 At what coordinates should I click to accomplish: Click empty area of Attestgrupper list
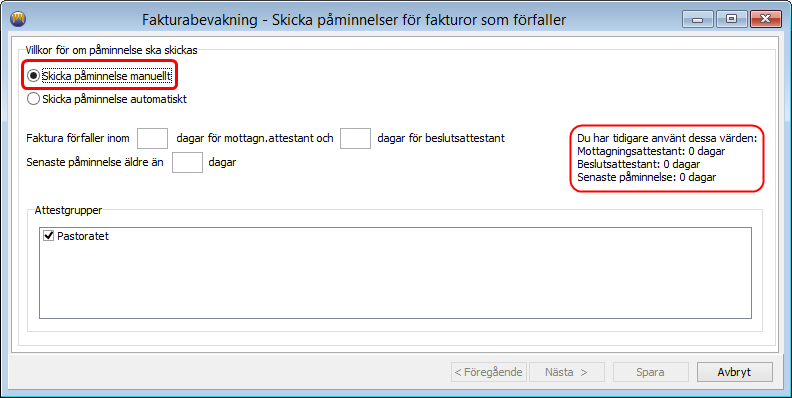pyautogui.click(x=395, y=283)
